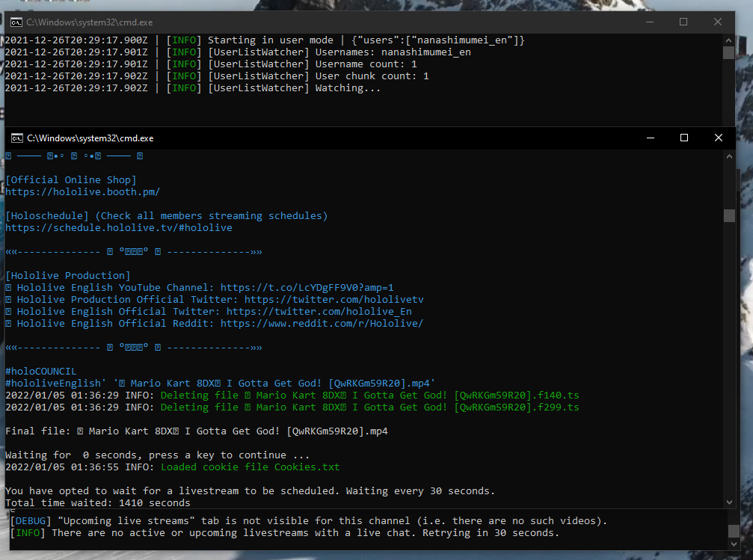Click the front window's title text C:\Windows\system32\cmd.exe

coord(90,138)
